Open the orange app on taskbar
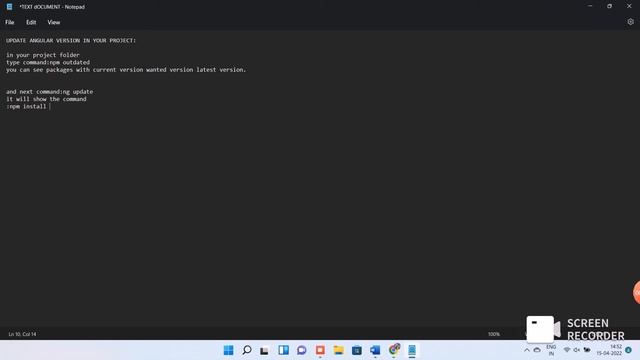This screenshot has height=360, width=640. point(320,350)
